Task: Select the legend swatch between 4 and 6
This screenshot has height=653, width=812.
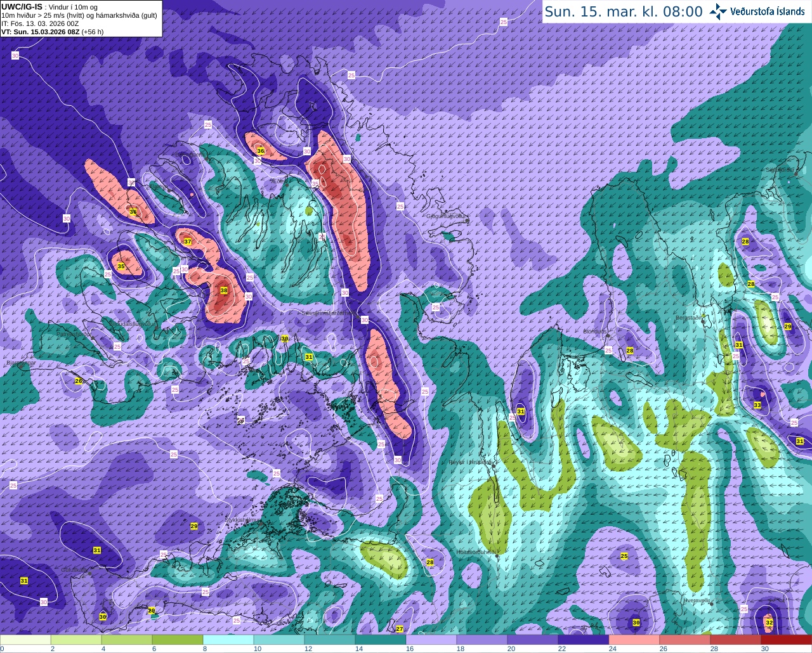Action: (x=127, y=640)
